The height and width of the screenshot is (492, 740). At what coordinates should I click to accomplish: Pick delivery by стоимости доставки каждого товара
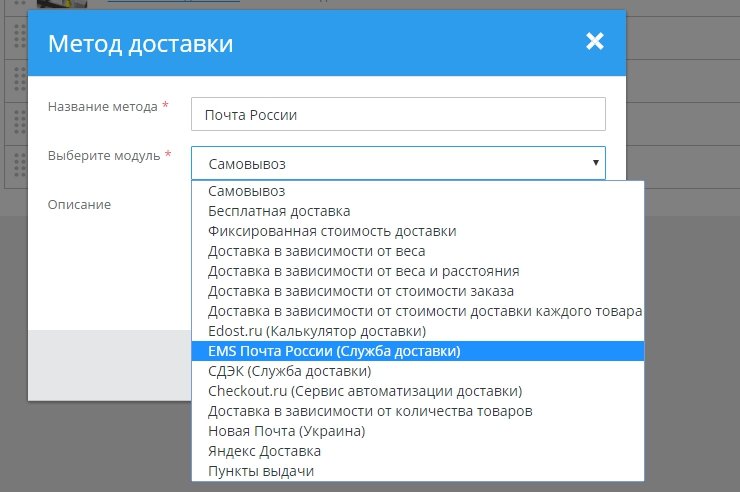coord(425,311)
